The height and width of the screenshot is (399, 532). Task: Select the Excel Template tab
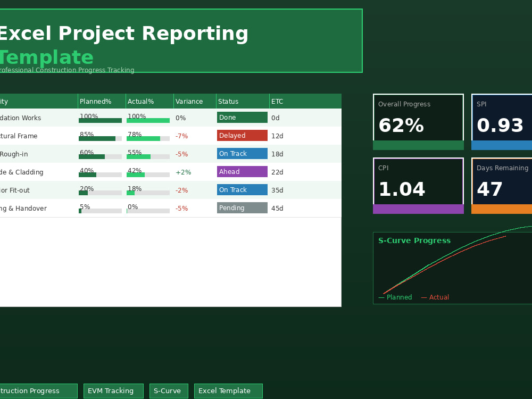tap(228, 391)
